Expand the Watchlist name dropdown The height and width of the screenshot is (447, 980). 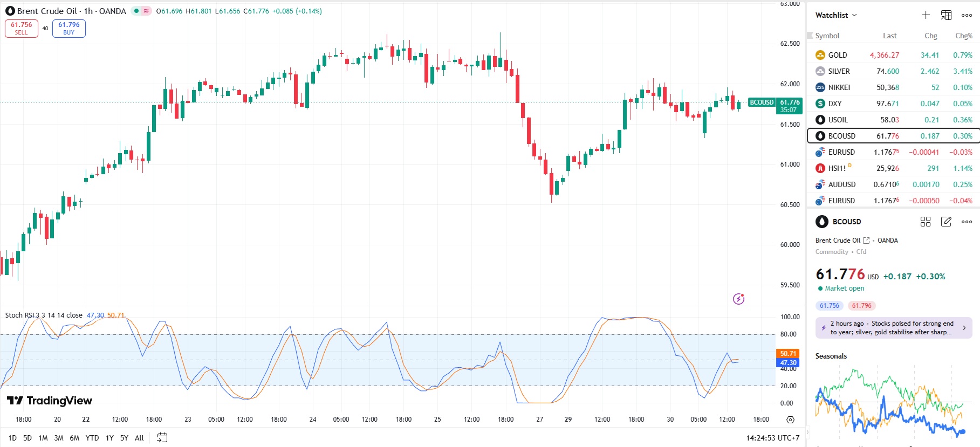pos(835,15)
